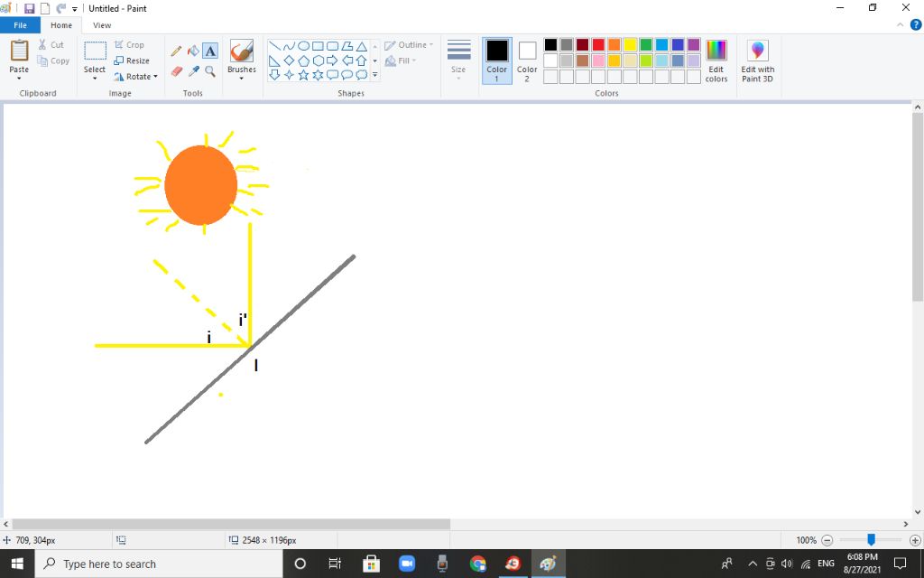This screenshot has width=924, height=578.
Task: Open the File menu tab
Action: pyautogui.click(x=20, y=25)
